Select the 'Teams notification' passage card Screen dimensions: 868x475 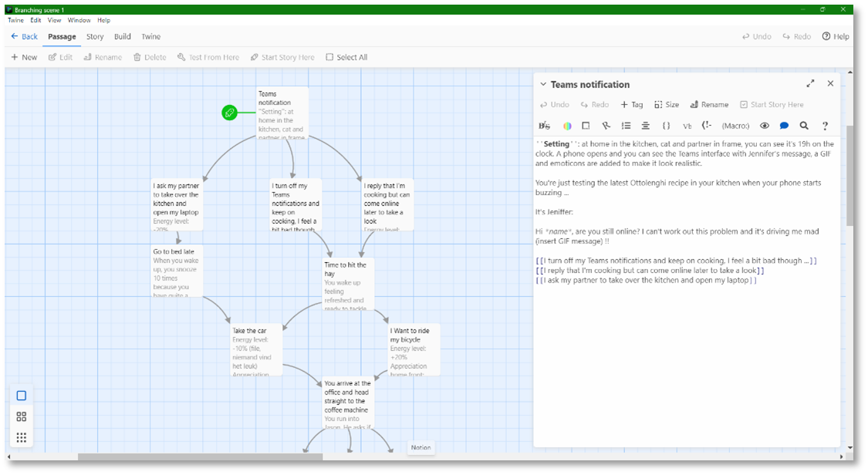[282, 113]
